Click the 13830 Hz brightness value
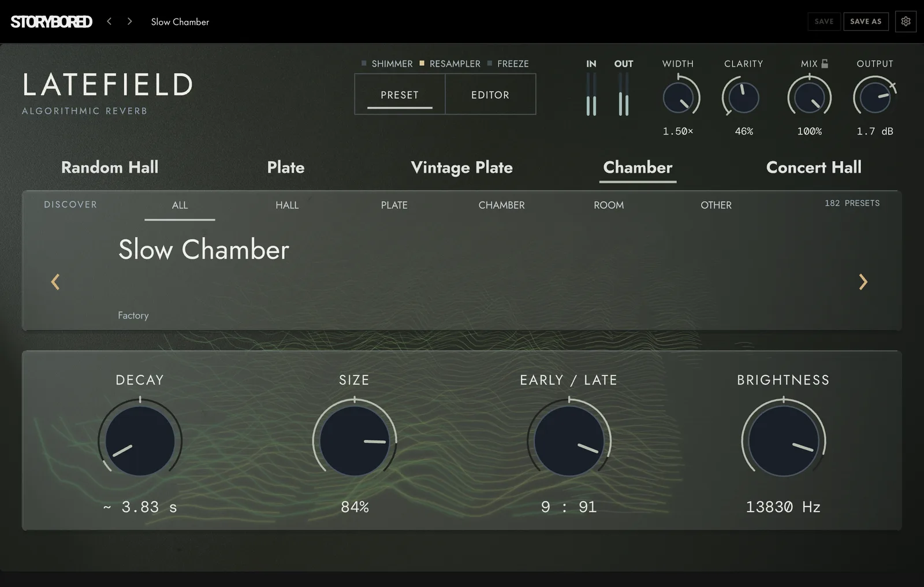 click(783, 507)
